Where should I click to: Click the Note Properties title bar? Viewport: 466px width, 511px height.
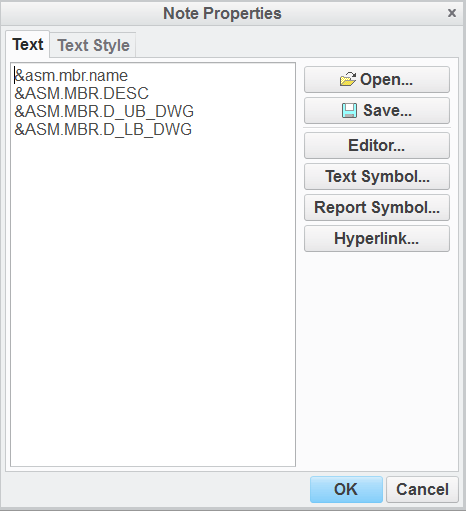pos(222,13)
